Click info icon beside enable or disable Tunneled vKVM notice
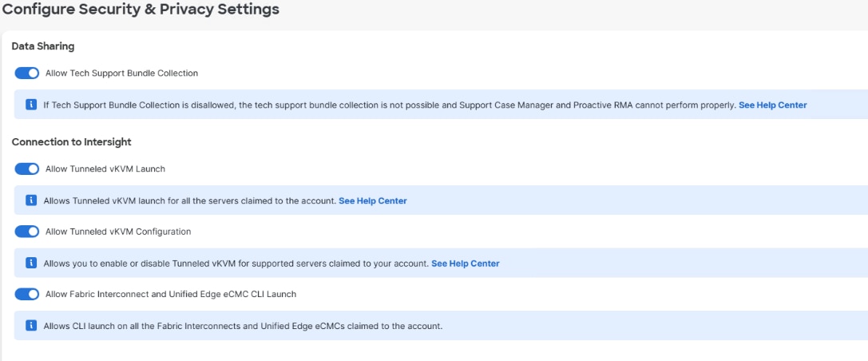The image size is (868, 361). pos(31,263)
